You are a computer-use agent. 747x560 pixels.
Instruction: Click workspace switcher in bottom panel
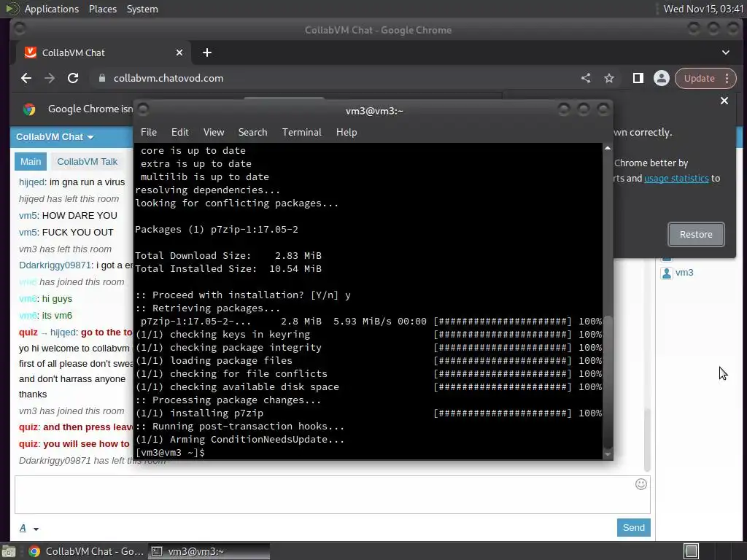point(692,551)
